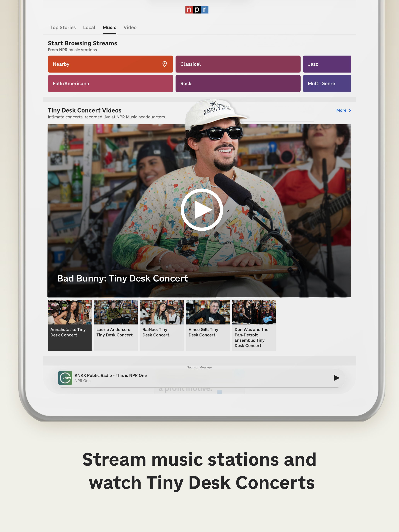
Task: Tap the Start Browsing Streams heading
Action: pyautogui.click(x=83, y=43)
